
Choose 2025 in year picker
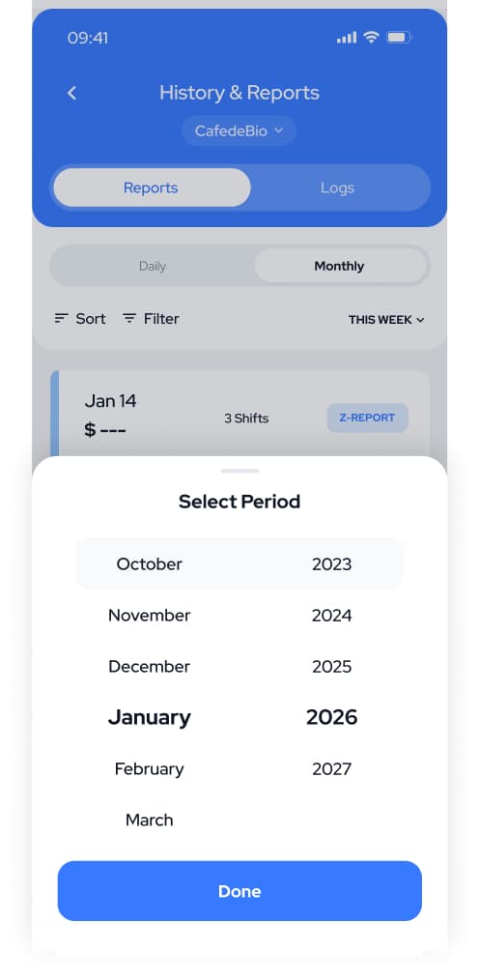click(x=332, y=667)
